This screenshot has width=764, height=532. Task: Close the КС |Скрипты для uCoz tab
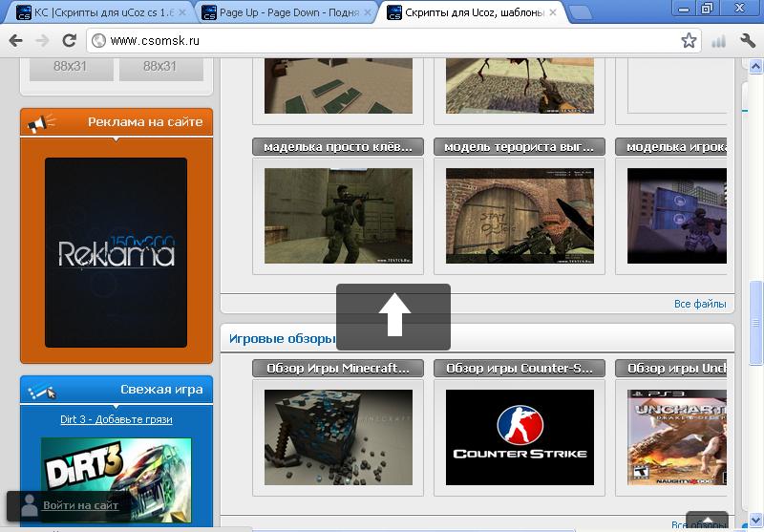coord(182,12)
